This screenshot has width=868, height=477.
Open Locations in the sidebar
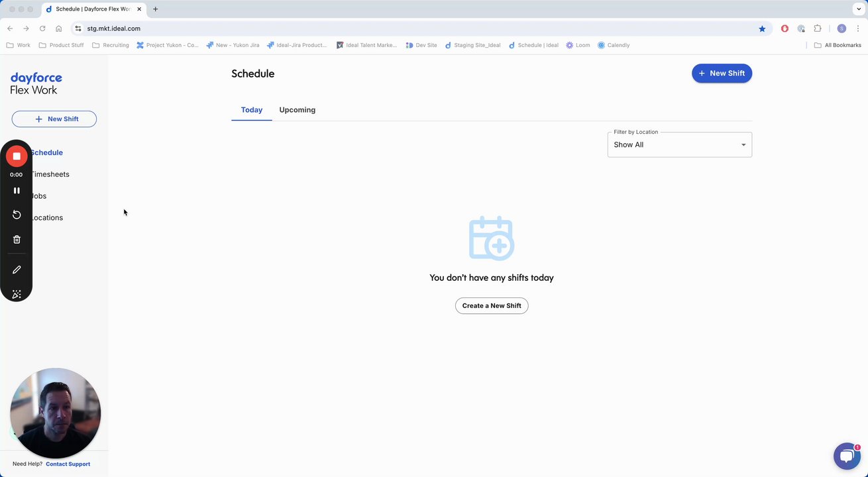47,217
